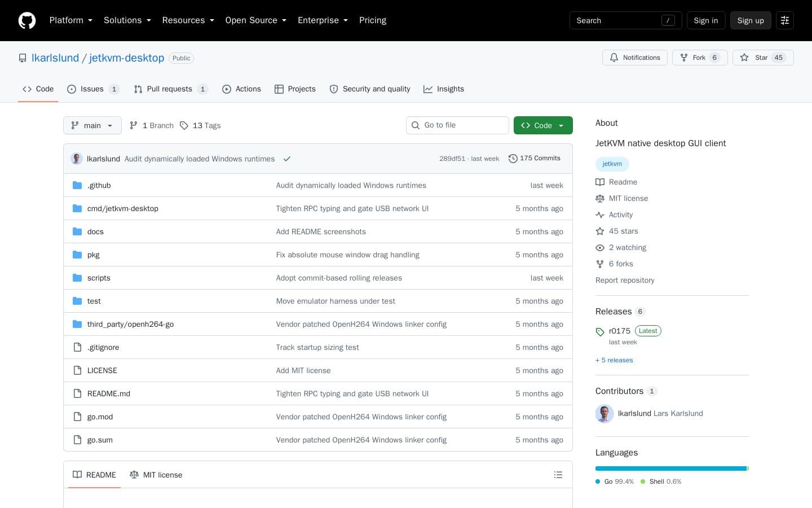Switch to the Pull requests tab
Image resolution: width=812 pixels, height=508 pixels.
(x=171, y=89)
